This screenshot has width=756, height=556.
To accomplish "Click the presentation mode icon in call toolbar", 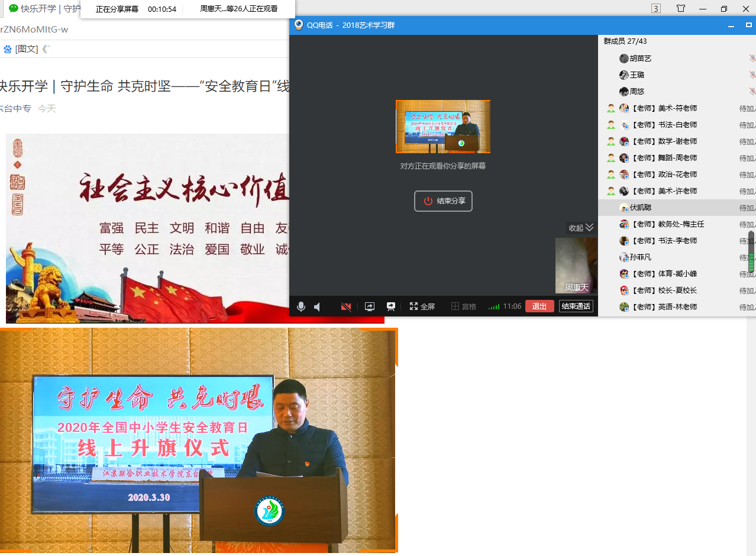I will (391, 306).
